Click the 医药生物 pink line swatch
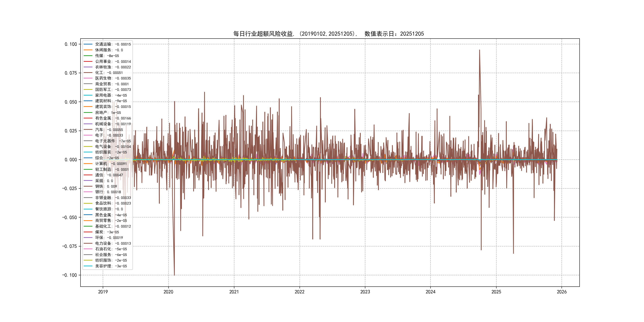The image size is (644, 322). pyautogui.click(x=88, y=78)
